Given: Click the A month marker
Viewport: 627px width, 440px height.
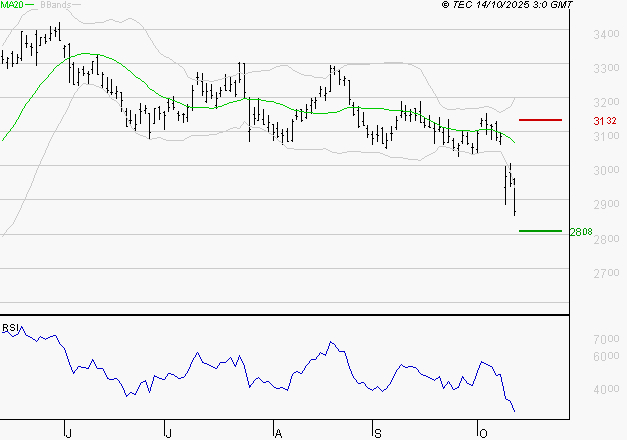Looking at the screenshot, I should click(278, 433).
